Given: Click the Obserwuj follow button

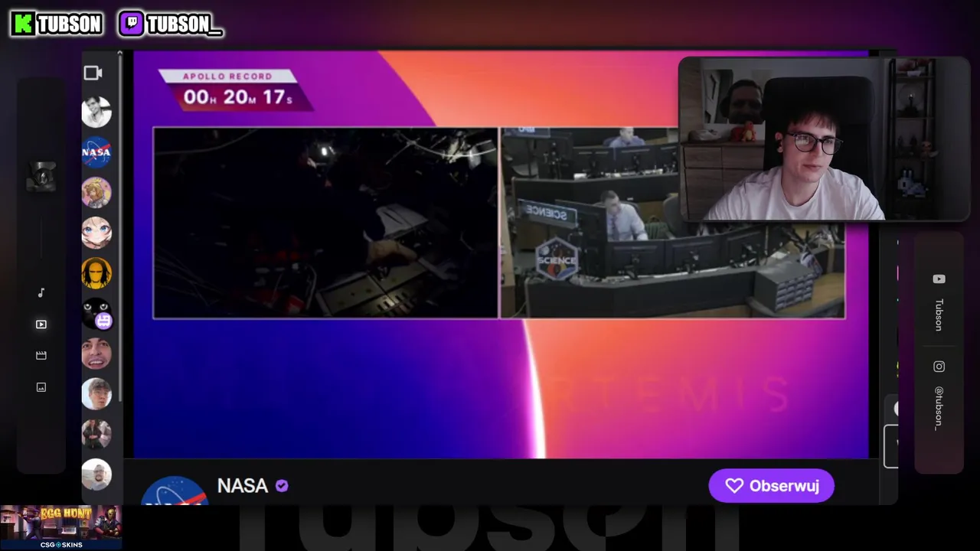Looking at the screenshot, I should coord(771,486).
